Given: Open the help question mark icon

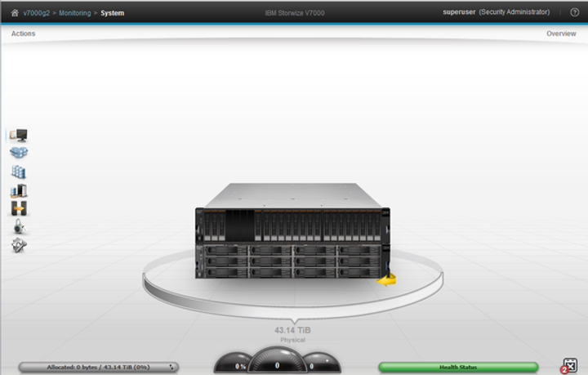Looking at the screenshot, I should [574, 12].
